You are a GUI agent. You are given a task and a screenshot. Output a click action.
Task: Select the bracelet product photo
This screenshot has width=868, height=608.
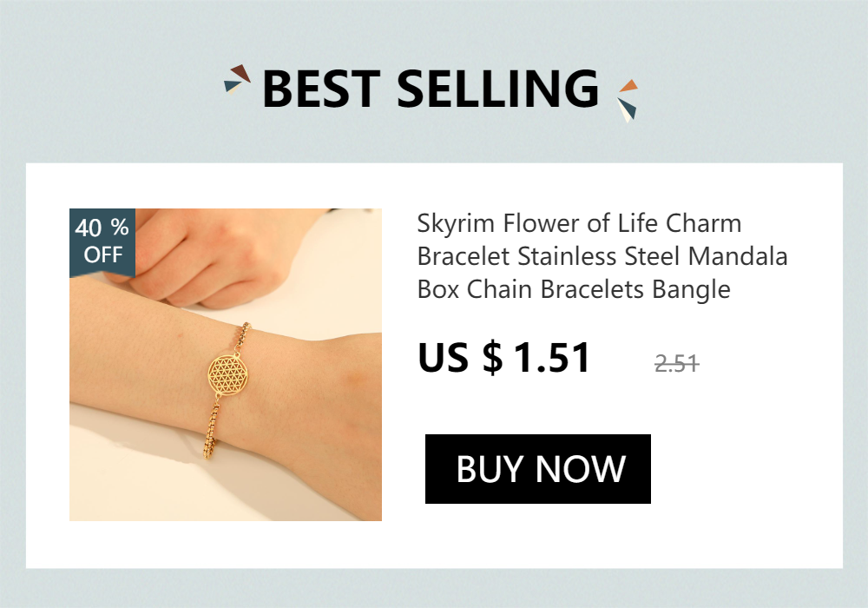[226, 364]
